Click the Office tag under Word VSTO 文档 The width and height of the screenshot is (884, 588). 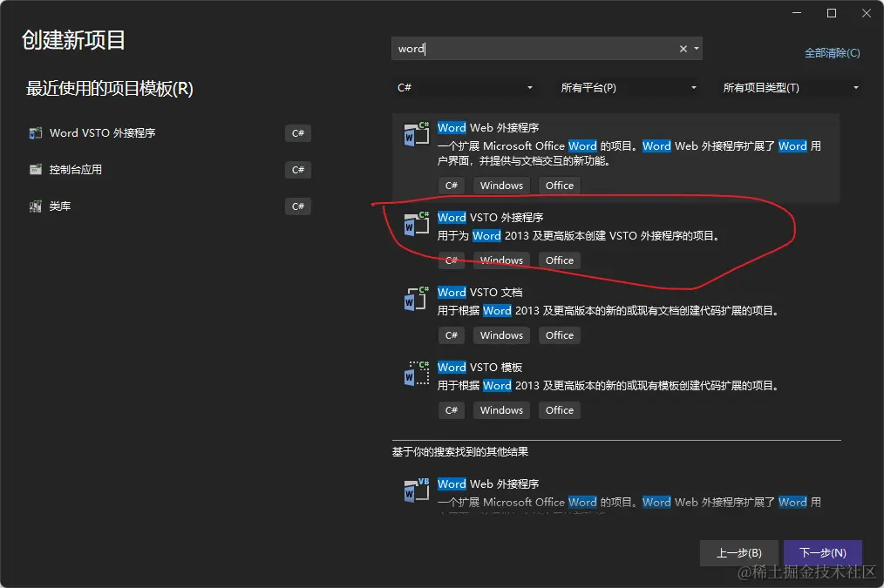tap(560, 335)
